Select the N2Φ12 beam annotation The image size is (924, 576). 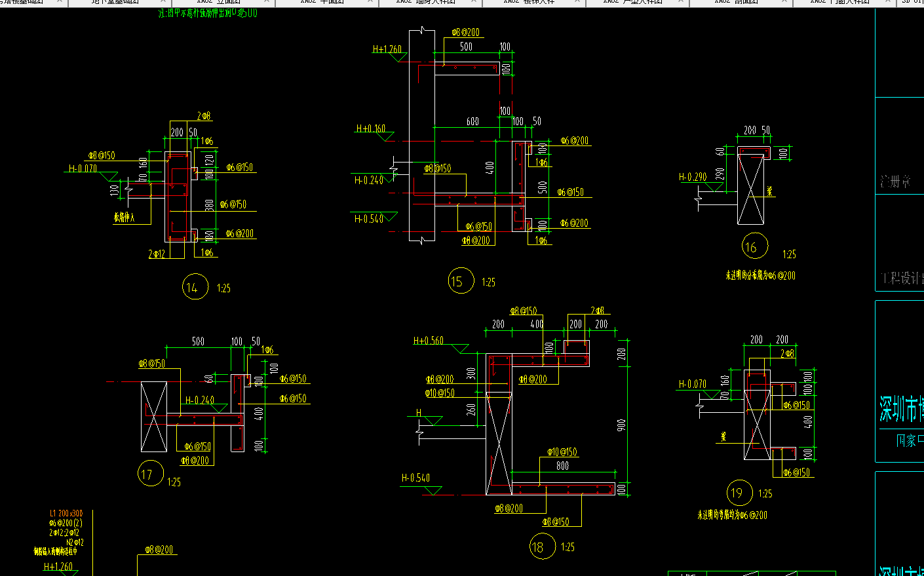pos(75,543)
